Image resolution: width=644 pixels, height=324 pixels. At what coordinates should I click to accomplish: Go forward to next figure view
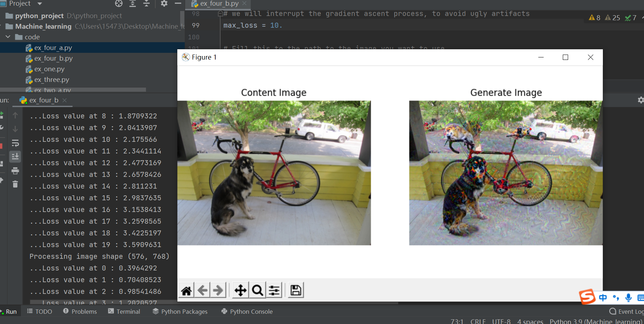[x=218, y=290]
